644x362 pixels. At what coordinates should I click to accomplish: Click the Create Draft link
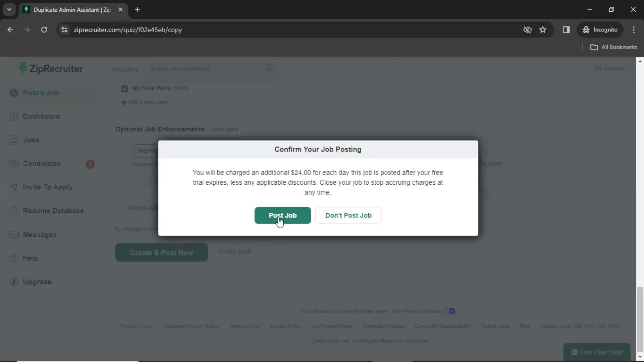[x=234, y=251]
